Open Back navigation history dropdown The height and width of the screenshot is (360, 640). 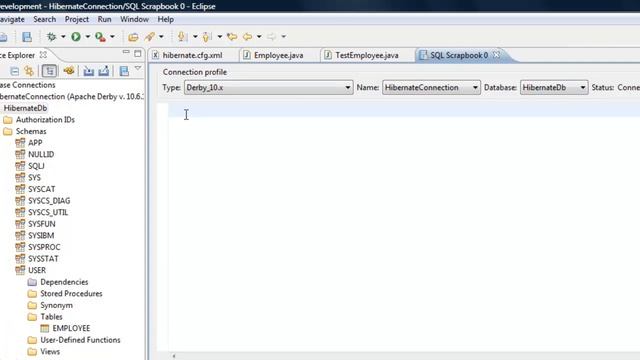click(x=259, y=37)
